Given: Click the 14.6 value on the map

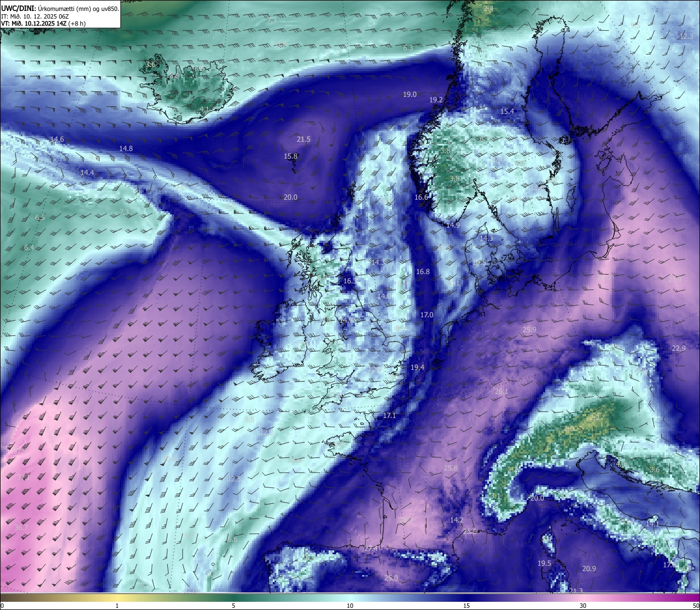Looking at the screenshot, I should (57, 140).
